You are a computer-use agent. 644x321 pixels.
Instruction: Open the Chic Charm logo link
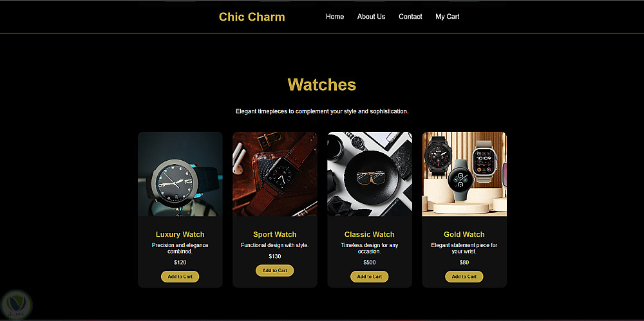(252, 17)
